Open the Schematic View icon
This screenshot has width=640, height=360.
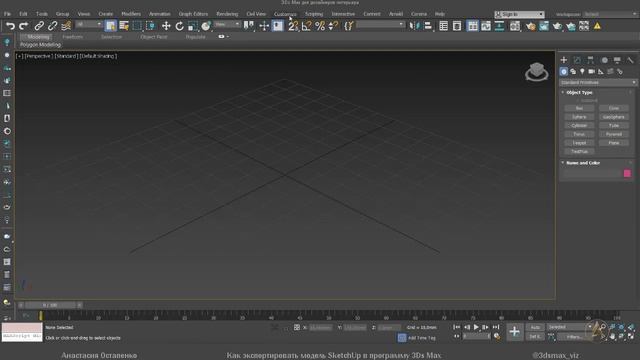(x=499, y=26)
